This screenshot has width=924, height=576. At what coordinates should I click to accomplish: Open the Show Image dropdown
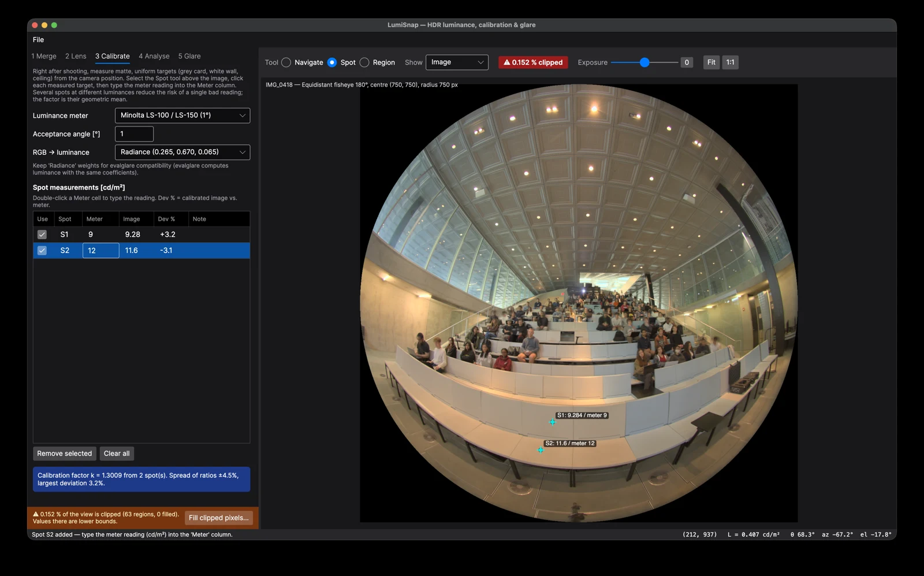tap(457, 62)
